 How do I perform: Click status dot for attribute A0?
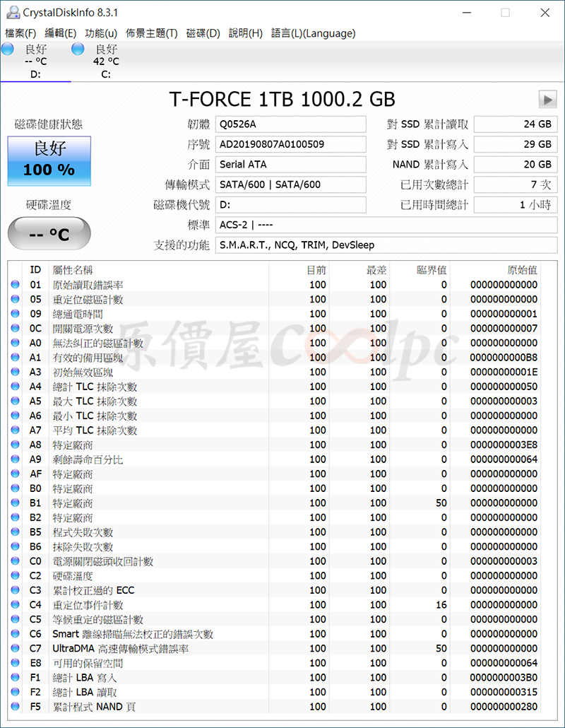[16, 343]
